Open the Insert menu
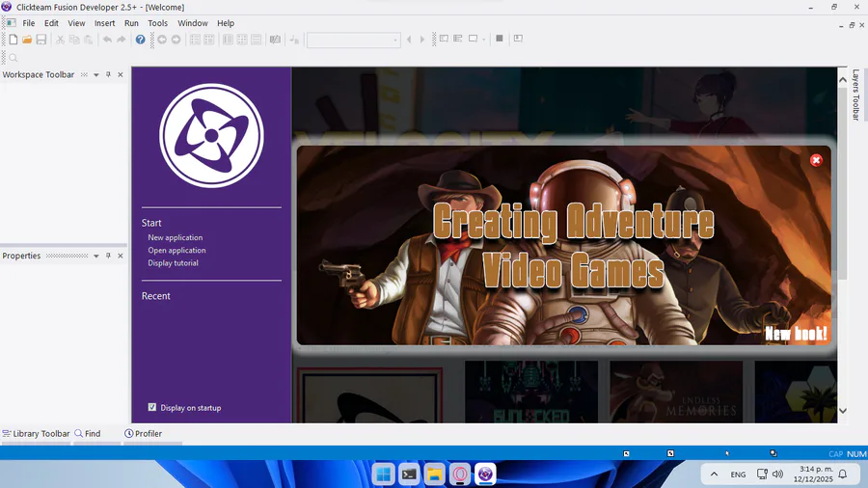Screen dimensions: 868x488 click(x=104, y=23)
